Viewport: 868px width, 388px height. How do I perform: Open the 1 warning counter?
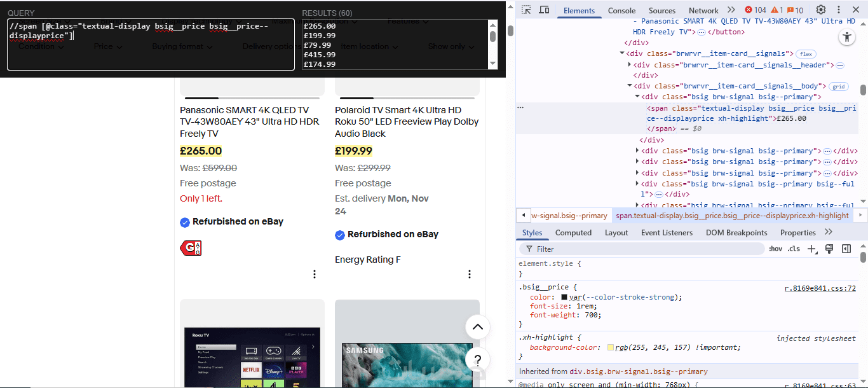(777, 10)
